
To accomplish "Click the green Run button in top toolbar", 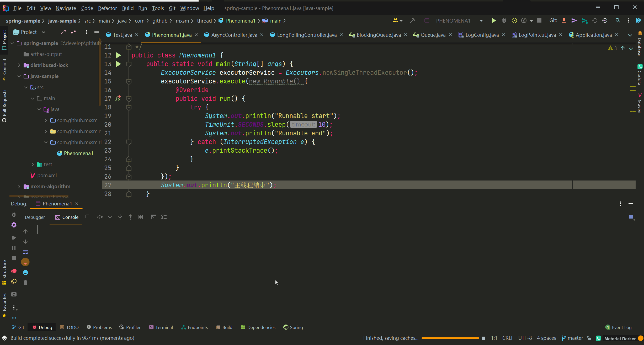I will click(494, 21).
